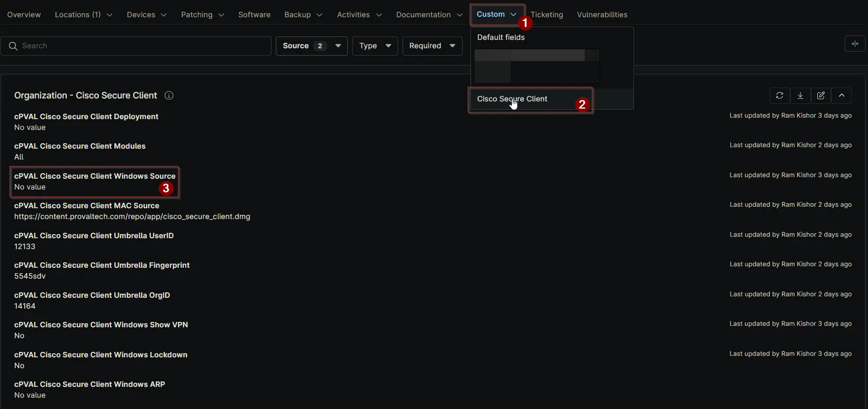This screenshot has width=868, height=409.
Task: Click the magnifier icon in search bar
Action: pos(13,46)
